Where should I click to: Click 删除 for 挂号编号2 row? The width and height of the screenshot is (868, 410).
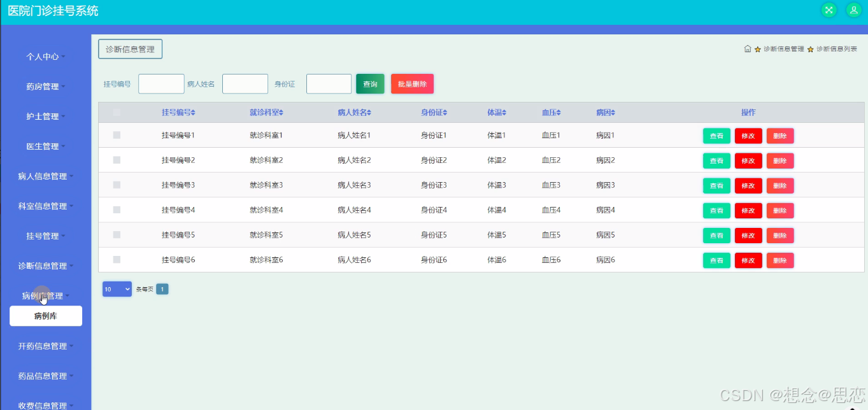(780, 160)
